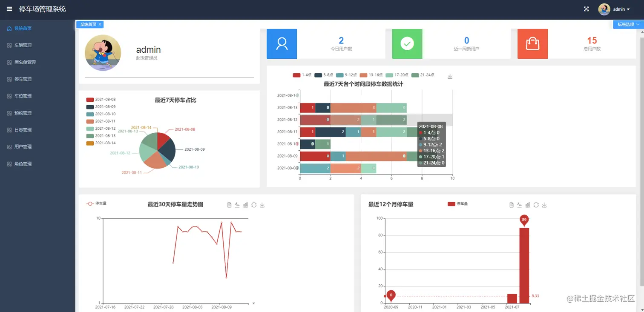Open 黑名单管理 in the sidebar
The height and width of the screenshot is (312, 644).
37,62
